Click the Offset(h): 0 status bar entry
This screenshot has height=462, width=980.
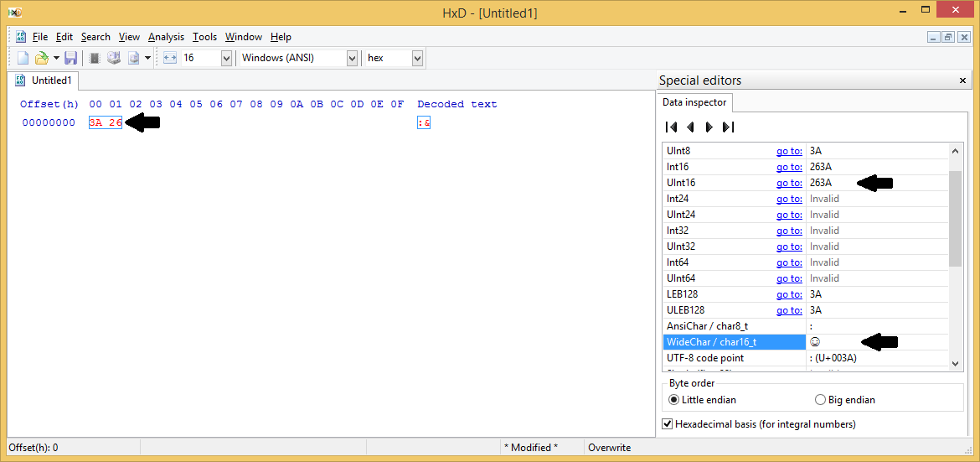point(34,448)
